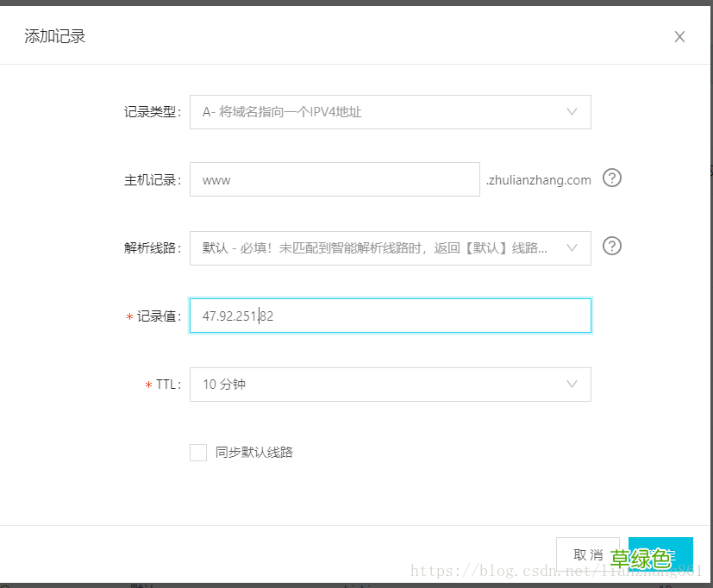Click the help icon next to 主机记录

tap(612, 178)
